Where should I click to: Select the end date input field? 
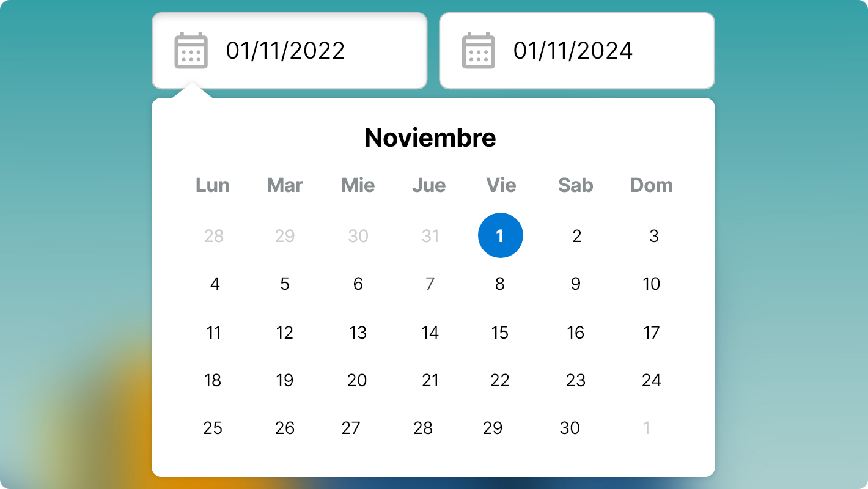tap(581, 50)
